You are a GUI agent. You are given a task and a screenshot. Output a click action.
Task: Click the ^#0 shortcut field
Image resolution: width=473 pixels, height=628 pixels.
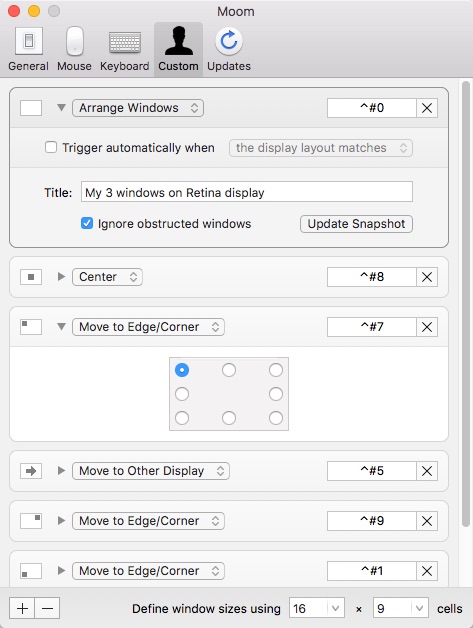point(372,108)
